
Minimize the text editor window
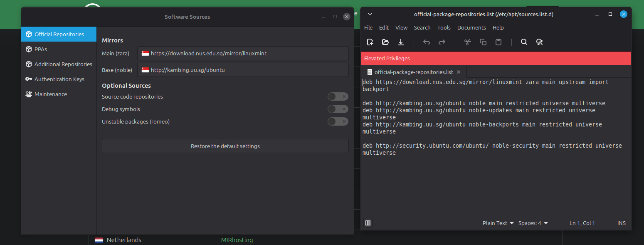coord(597,14)
